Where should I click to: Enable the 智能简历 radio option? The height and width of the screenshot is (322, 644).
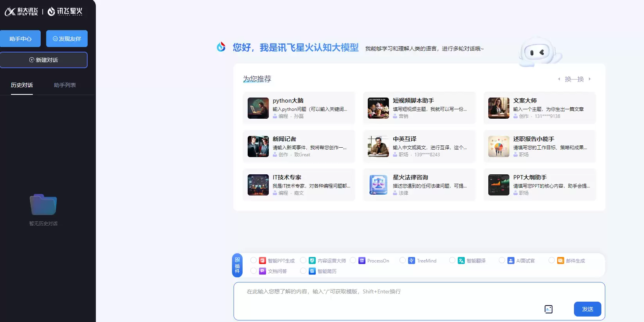303,271
